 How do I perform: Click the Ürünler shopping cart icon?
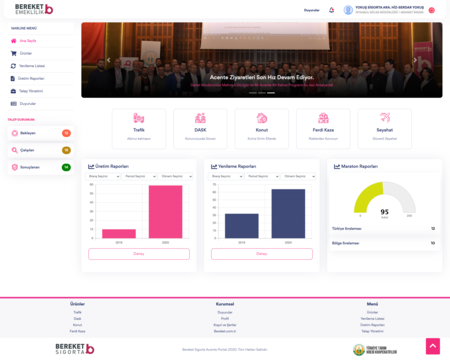13,53
